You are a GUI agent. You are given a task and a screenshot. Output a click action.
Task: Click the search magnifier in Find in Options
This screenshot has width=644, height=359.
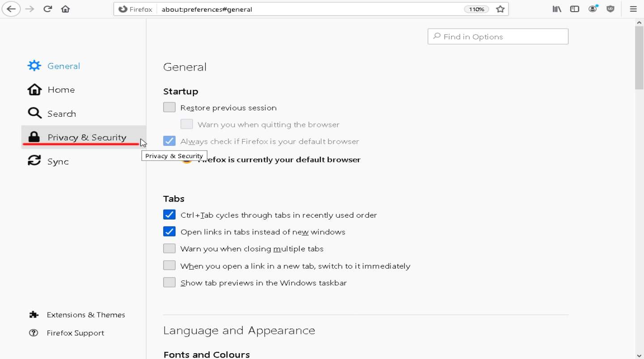pos(437,36)
